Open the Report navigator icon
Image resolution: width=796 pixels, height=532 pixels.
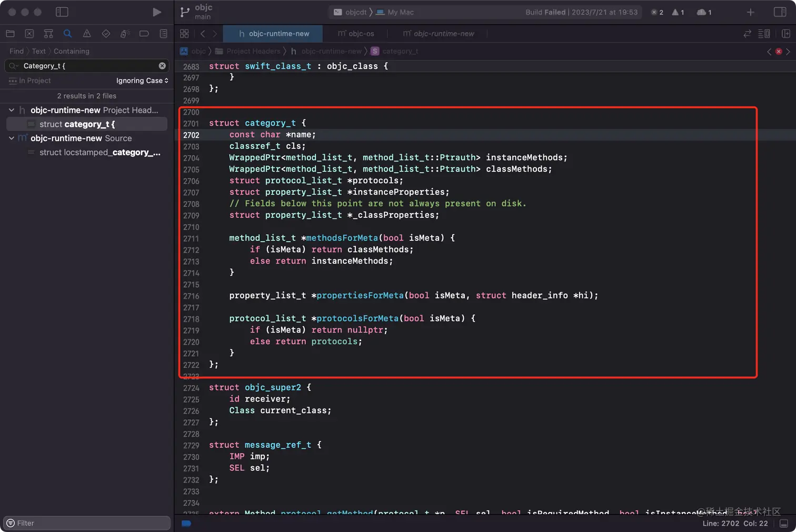pos(163,34)
